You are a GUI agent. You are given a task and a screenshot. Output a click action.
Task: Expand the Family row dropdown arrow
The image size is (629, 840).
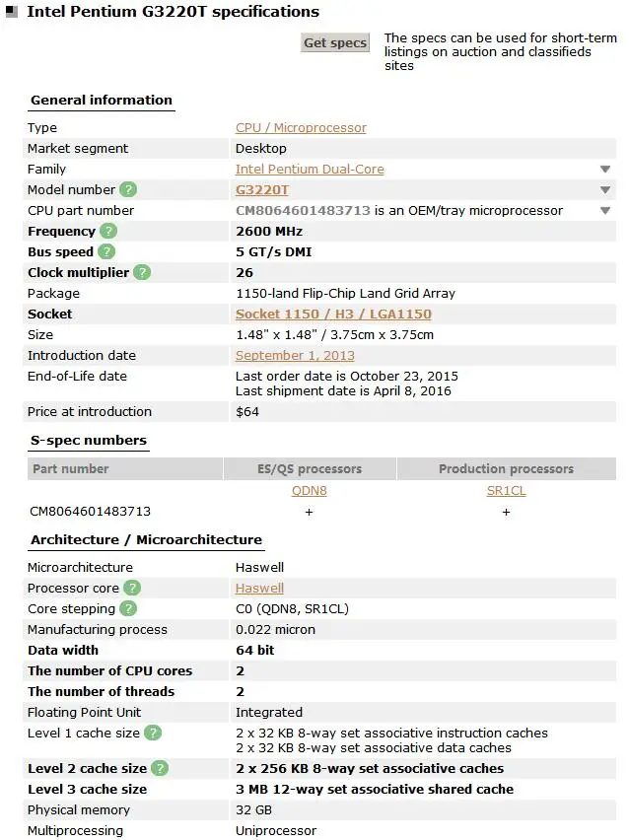605,170
